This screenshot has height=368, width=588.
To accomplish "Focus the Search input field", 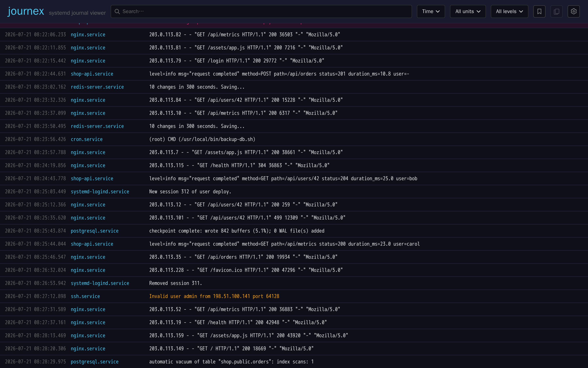I will (261, 11).
